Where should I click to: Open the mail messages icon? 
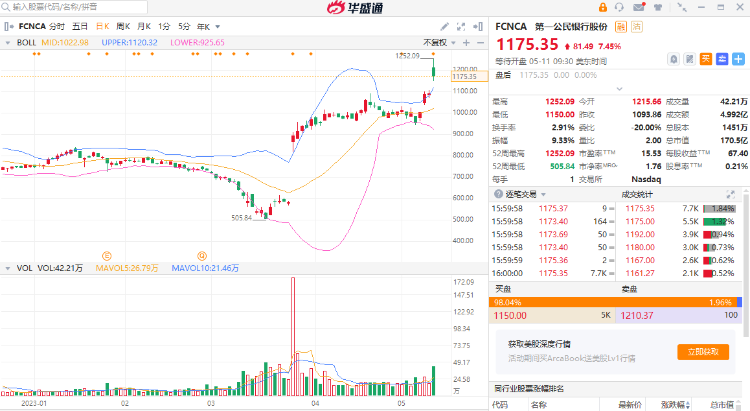[639, 7]
